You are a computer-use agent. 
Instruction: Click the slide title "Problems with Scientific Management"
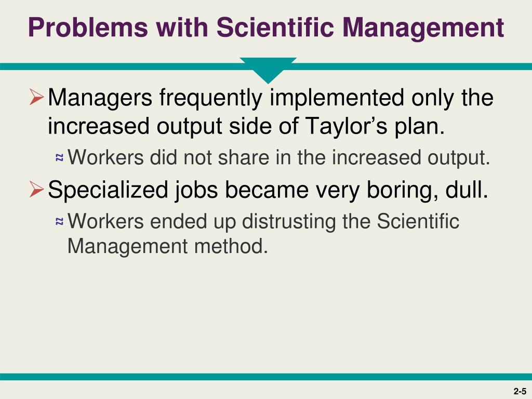tap(266, 28)
